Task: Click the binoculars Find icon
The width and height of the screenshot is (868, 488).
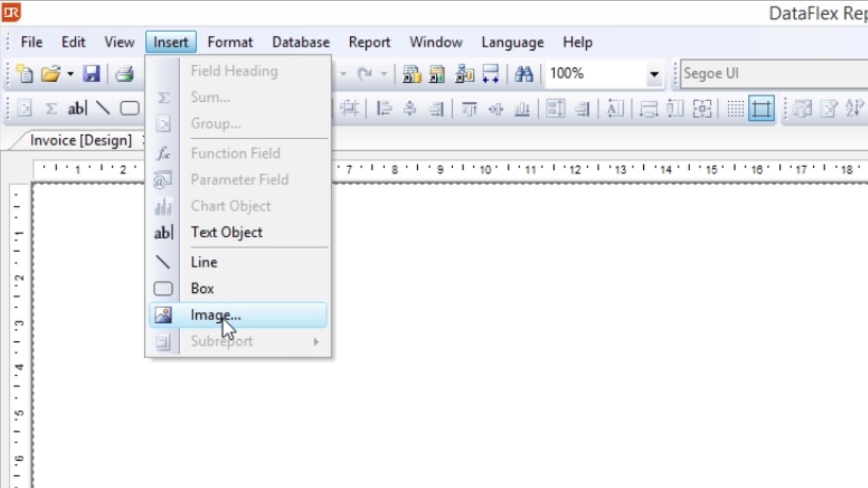Action: [524, 74]
